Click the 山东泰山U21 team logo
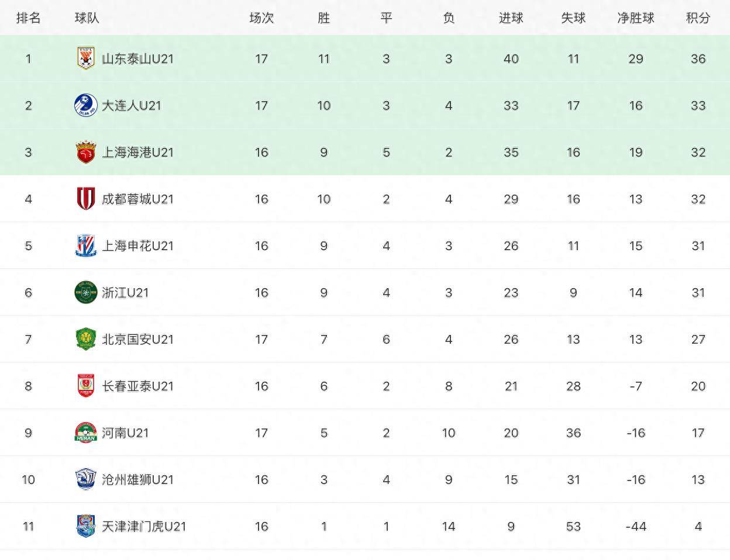The width and height of the screenshot is (730, 560). 86,58
